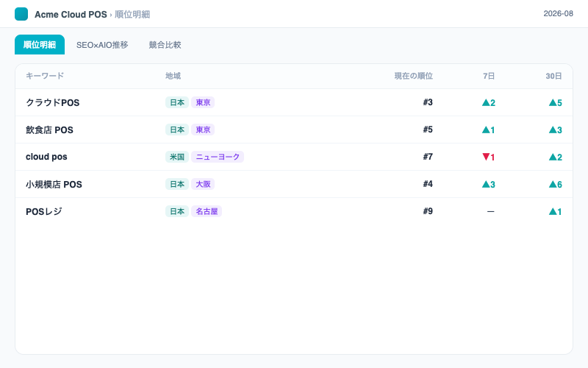Click the 7-day ▲3 change for 小規模店 POS
The height and width of the screenshot is (368, 588).
point(489,185)
